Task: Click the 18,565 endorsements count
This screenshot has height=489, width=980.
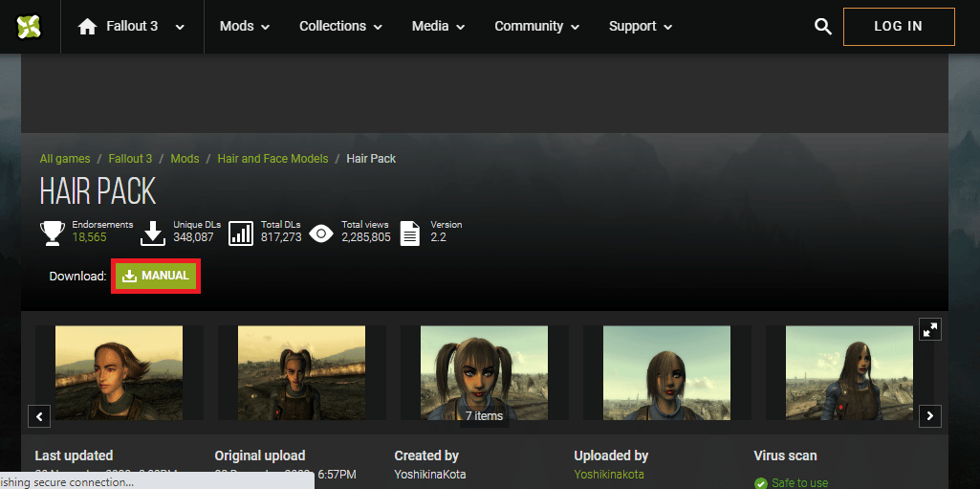Action: (x=89, y=237)
